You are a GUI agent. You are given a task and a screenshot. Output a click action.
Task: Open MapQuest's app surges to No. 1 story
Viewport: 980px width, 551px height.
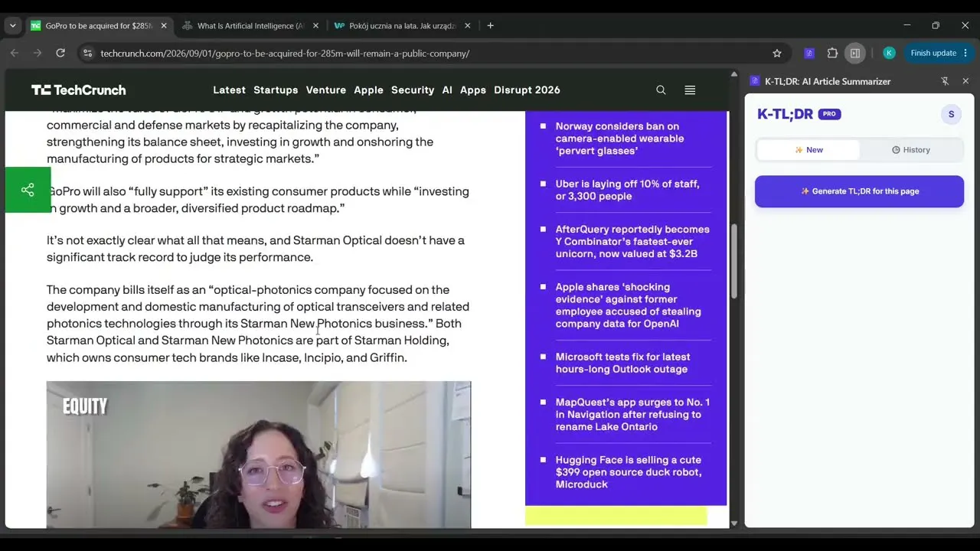(x=632, y=414)
